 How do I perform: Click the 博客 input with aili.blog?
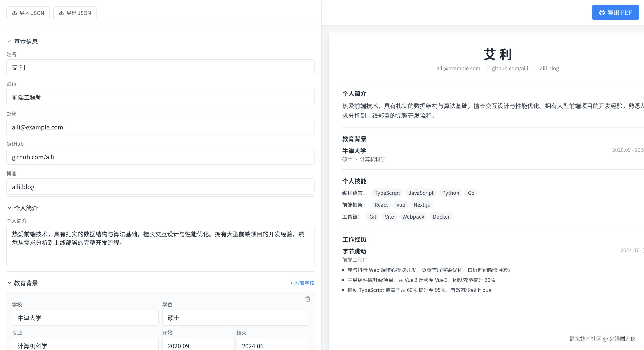pos(160,187)
